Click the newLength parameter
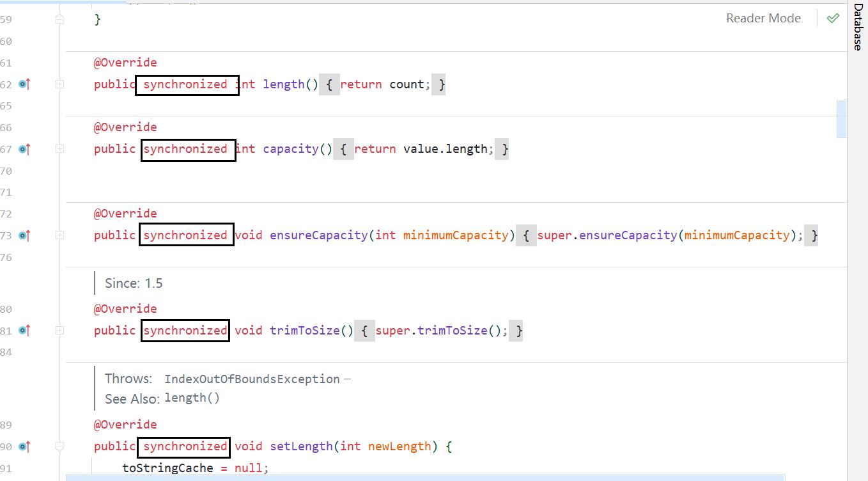This screenshot has height=481, width=868. 399,446
